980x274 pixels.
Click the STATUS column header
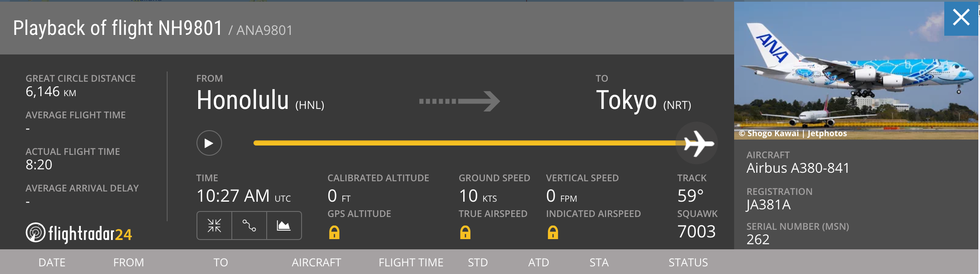click(688, 263)
